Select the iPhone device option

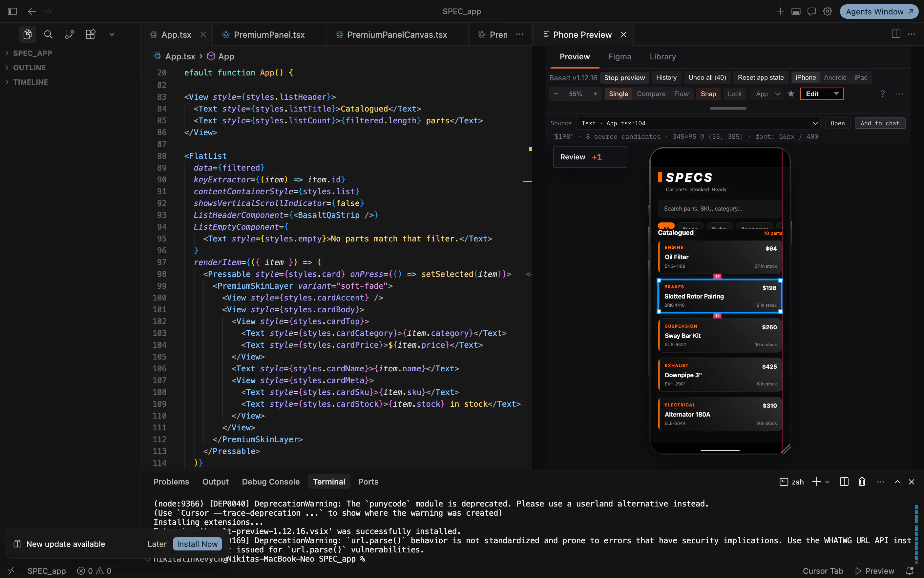click(x=806, y=78)
